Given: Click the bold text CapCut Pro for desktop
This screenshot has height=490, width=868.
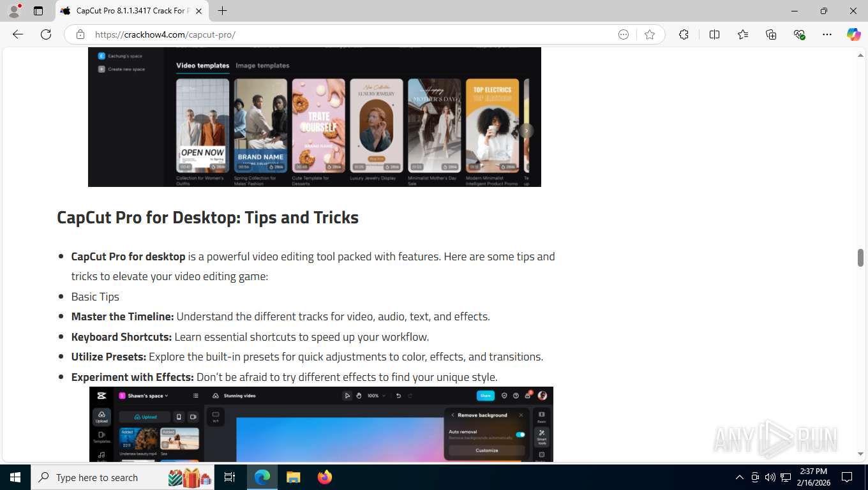Looking at the screenshot, I should [x=128, y=256].
